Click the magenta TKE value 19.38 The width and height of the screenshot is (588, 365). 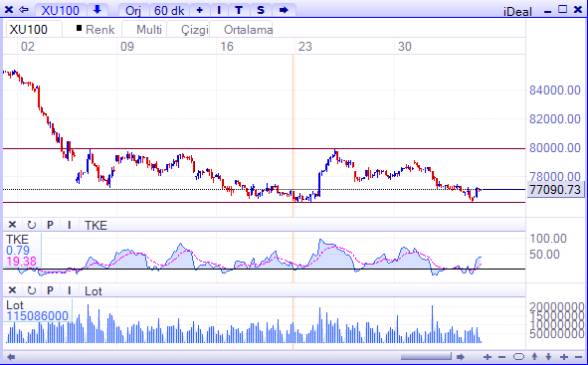[21, 262]
